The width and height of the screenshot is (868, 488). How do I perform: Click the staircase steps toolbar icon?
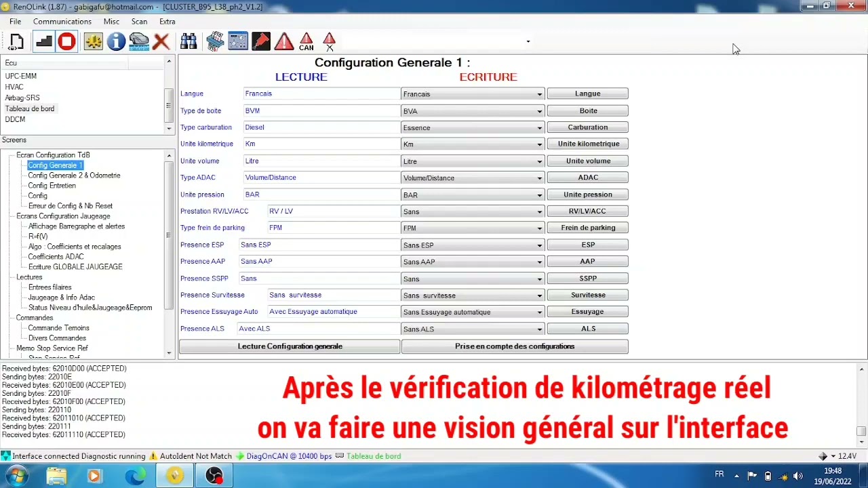pos(44,42)
